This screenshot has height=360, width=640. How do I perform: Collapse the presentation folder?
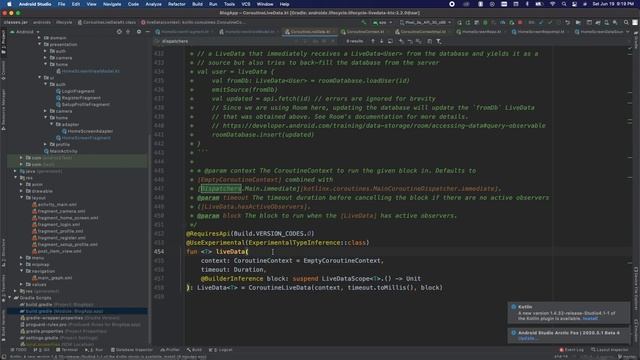(x=40, y=44)
